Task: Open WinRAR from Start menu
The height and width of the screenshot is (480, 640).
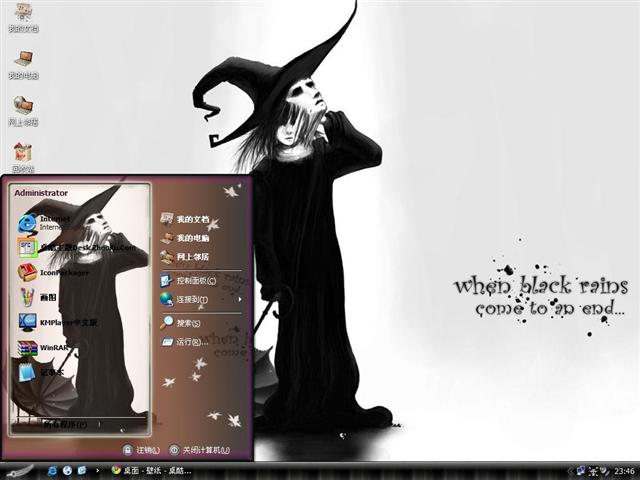Action: [43, 348]
